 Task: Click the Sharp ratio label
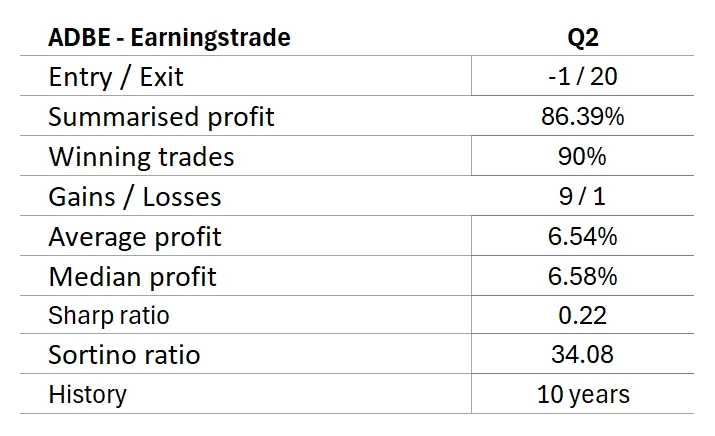(x=109, y=316)
